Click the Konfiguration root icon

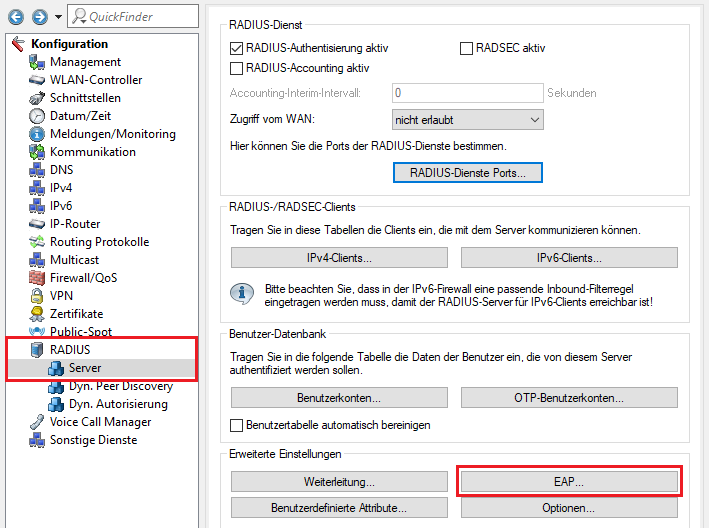(x=18, y=44)
